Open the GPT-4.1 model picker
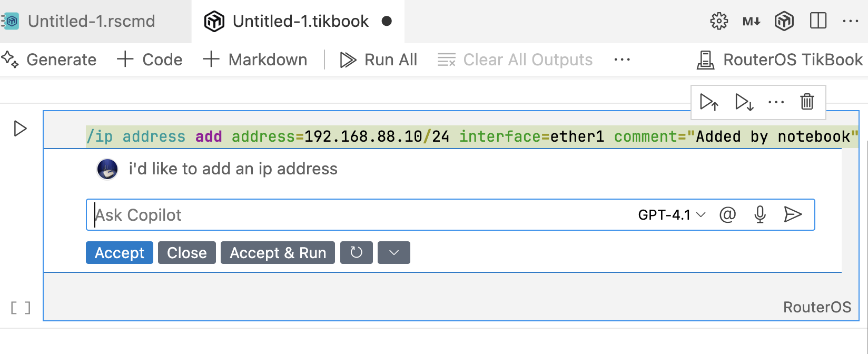Viewport: 868px width, 354px height. click(670, 214)
